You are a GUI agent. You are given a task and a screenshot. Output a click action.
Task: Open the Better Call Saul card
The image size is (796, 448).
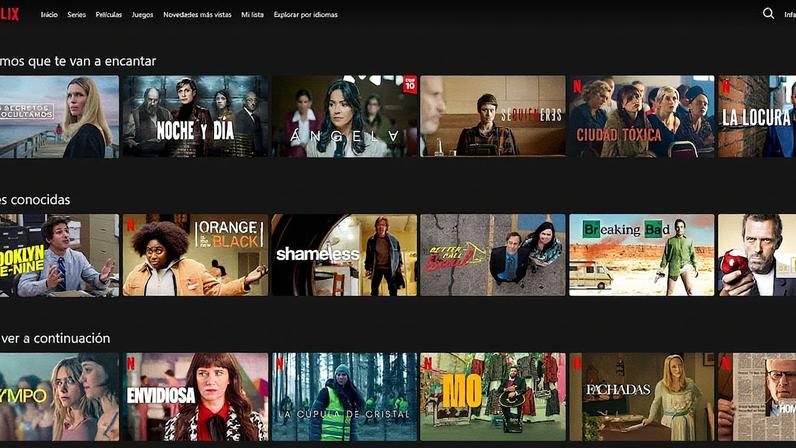click(x=492, y=255)
